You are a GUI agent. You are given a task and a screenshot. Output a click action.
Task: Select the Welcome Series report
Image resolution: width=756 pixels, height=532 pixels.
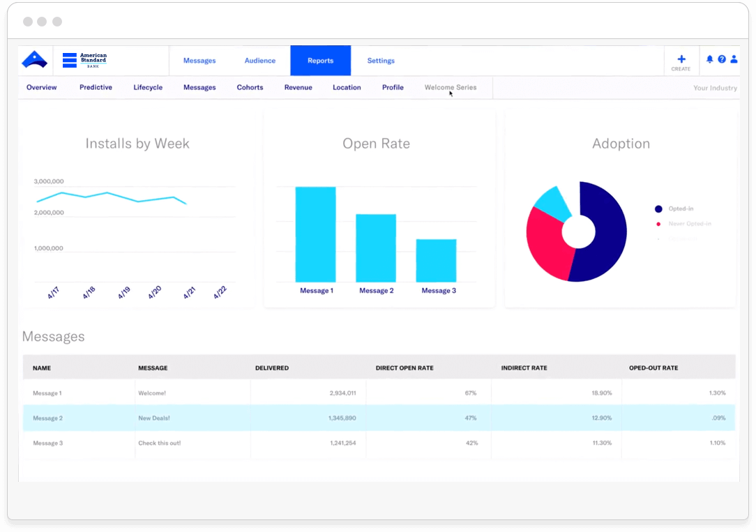pyautogui.click(x=451, y=87)
